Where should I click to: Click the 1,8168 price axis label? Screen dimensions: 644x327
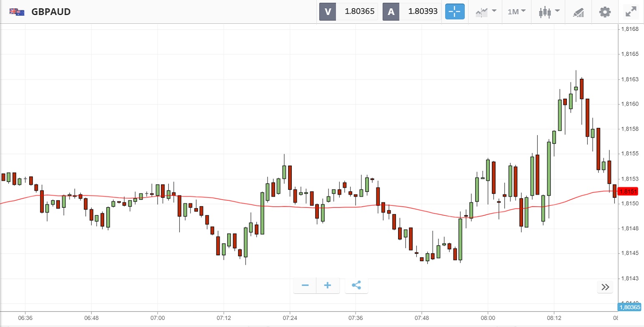coord(630,29)
